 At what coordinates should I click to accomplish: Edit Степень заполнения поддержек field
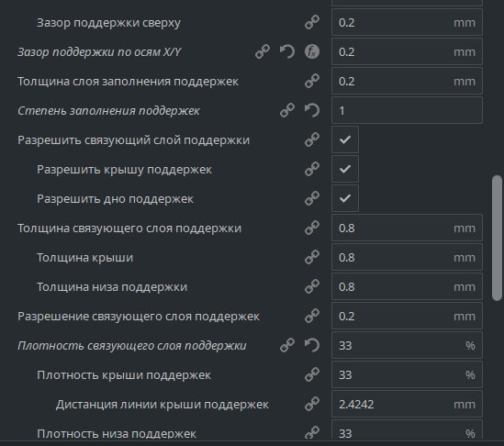point(407,110)
